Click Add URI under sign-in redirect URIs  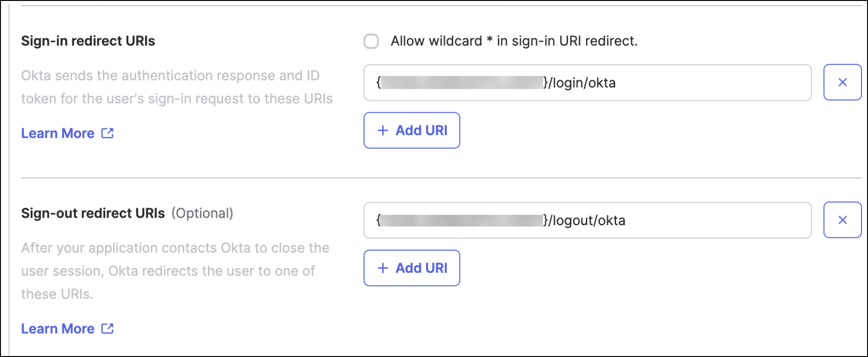click(x=412, y=130)
